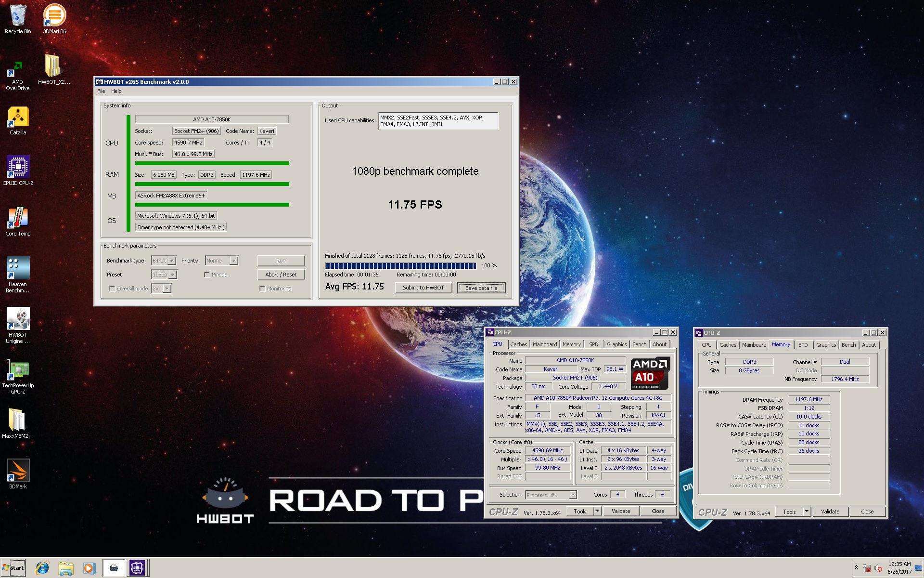Toggle the Monitoring checkbox

point(262,289)
